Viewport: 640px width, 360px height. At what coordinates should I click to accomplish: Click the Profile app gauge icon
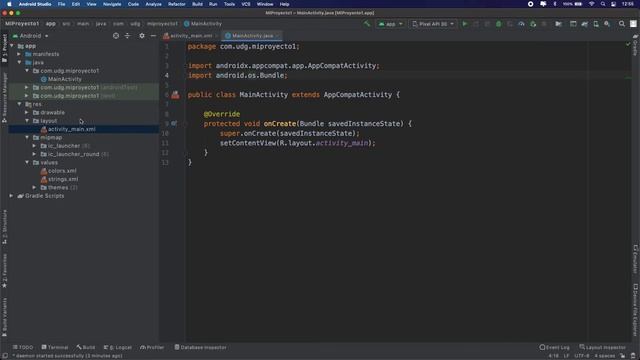pyautogui.click(x=521, y=24)
